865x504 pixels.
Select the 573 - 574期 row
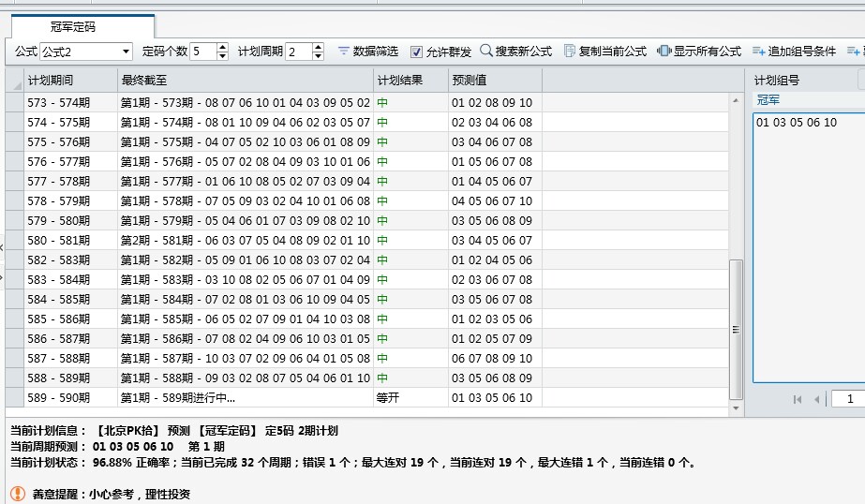[x=366, y=102]
